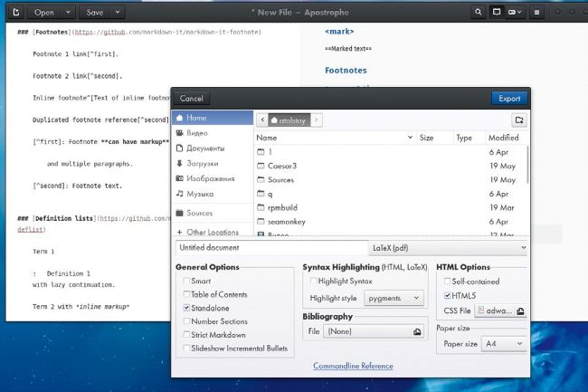Click the back arrow in the path bar

(263, 120)
